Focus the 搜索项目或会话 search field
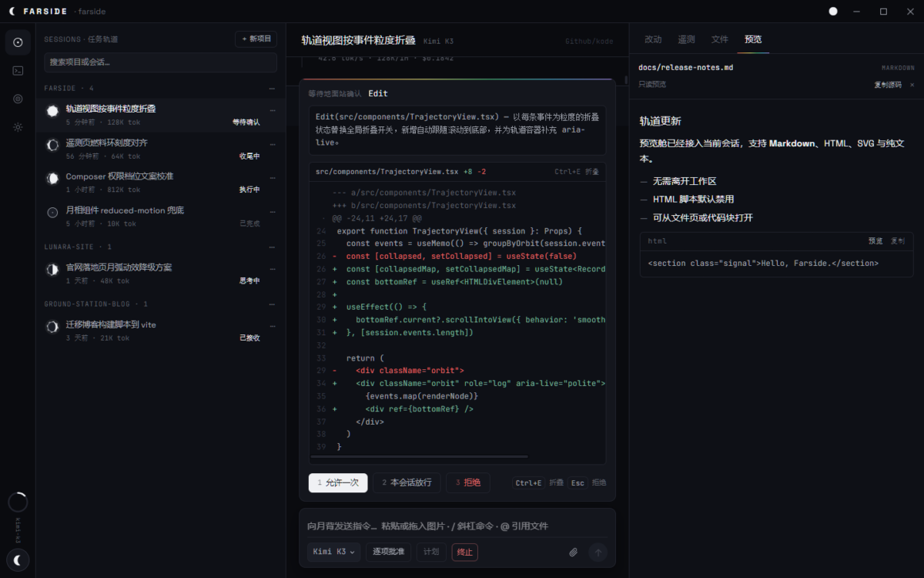 (160, 62)
